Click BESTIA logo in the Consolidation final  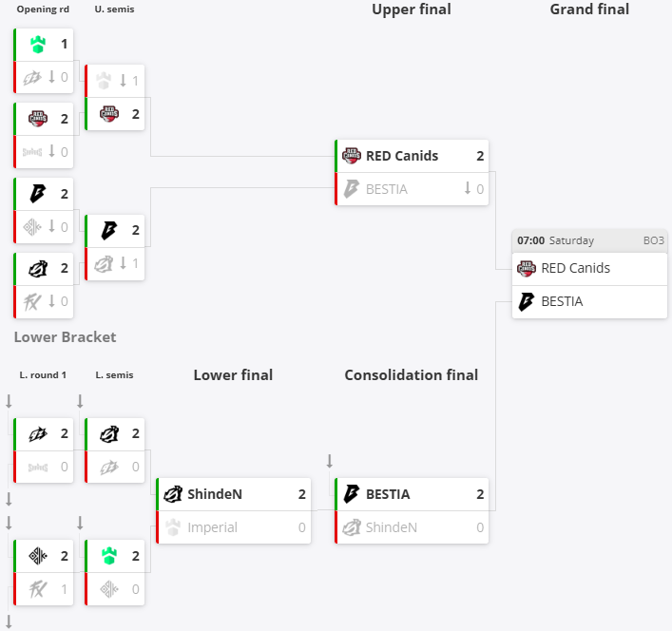coord(352,494)
